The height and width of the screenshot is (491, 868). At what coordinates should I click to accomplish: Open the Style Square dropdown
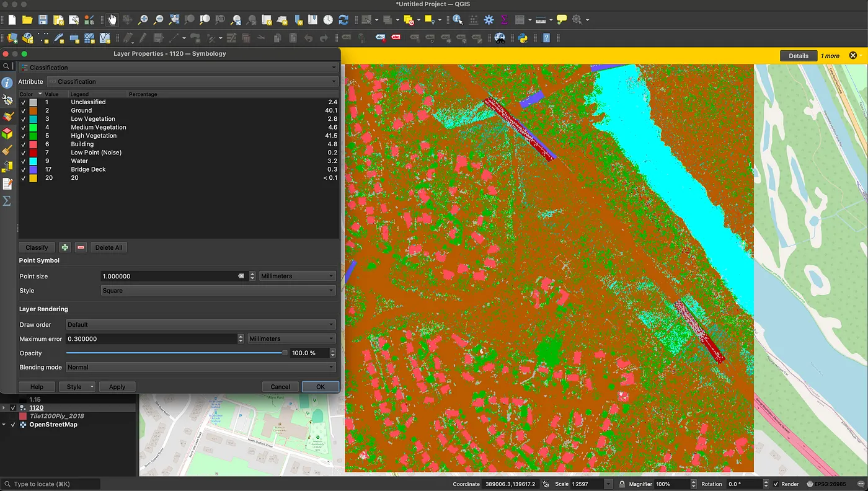click(218, 290)
